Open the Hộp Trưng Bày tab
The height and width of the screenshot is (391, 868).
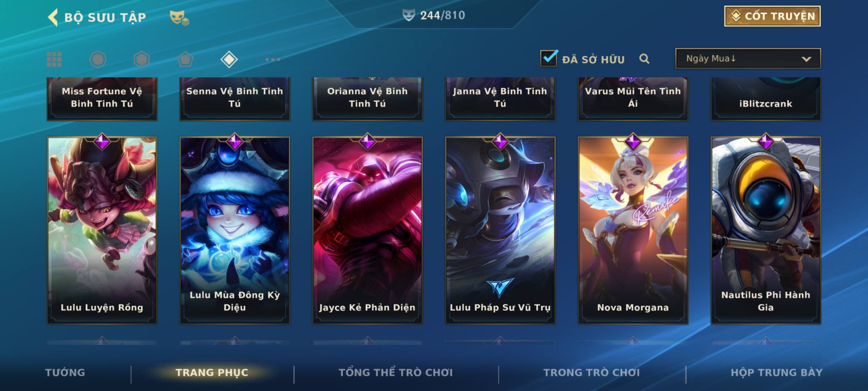pos(776,373)
